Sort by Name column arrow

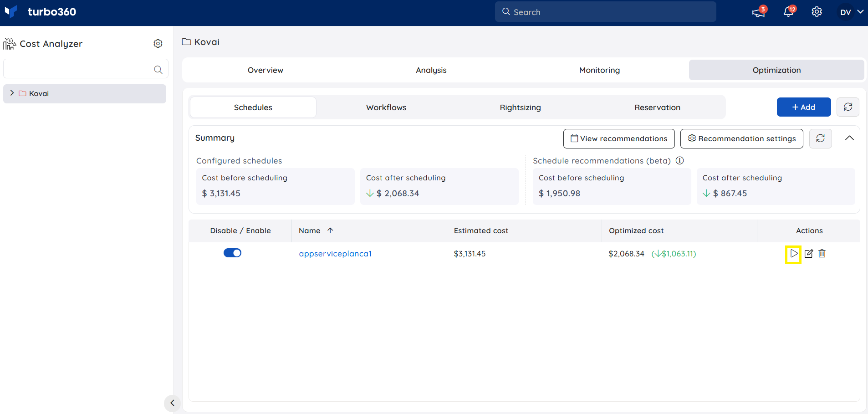pos(330,230)
